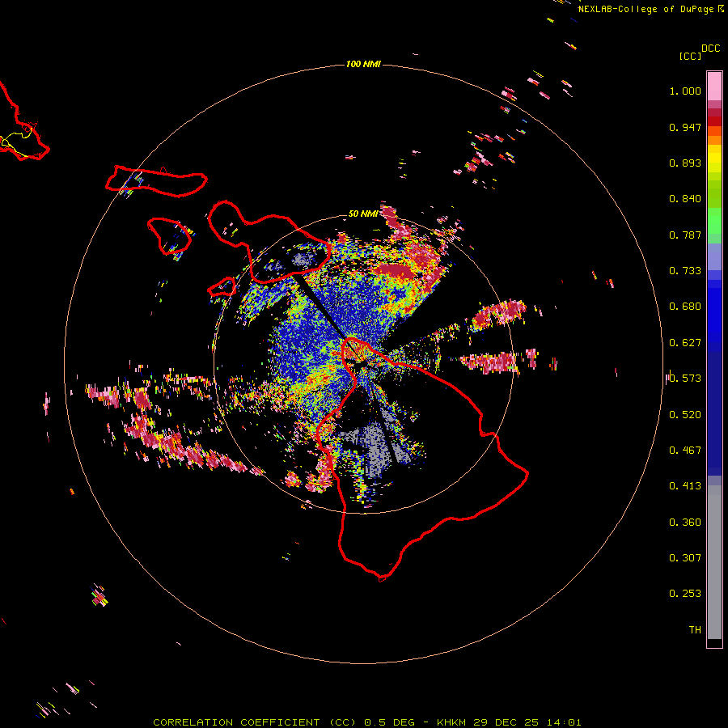The image size is (728, 728).
Task: Click the 0.413 scale label
Action: coord(685,486)
